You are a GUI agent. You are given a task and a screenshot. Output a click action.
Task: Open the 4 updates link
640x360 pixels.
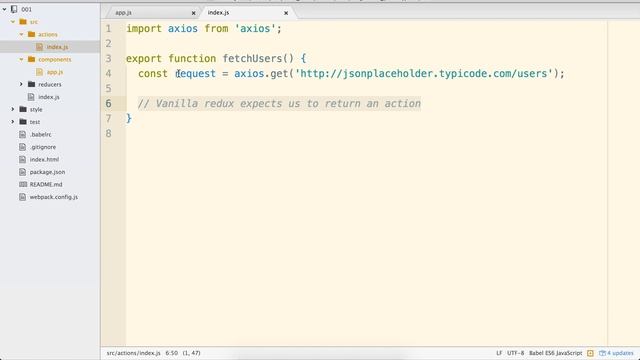pyautogui.click(x=620, y=353)
